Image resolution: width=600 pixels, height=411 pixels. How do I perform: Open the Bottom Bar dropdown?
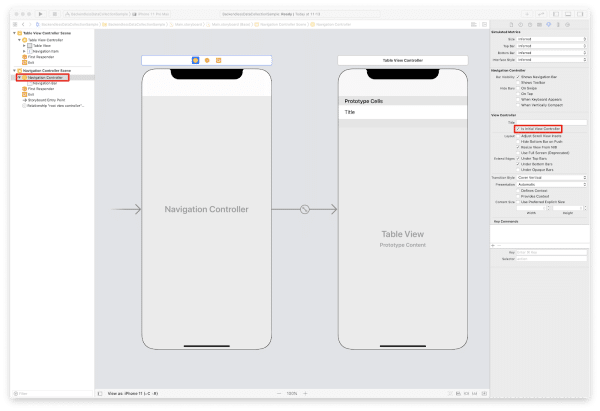pyautogui.click(x=551, y=53)
